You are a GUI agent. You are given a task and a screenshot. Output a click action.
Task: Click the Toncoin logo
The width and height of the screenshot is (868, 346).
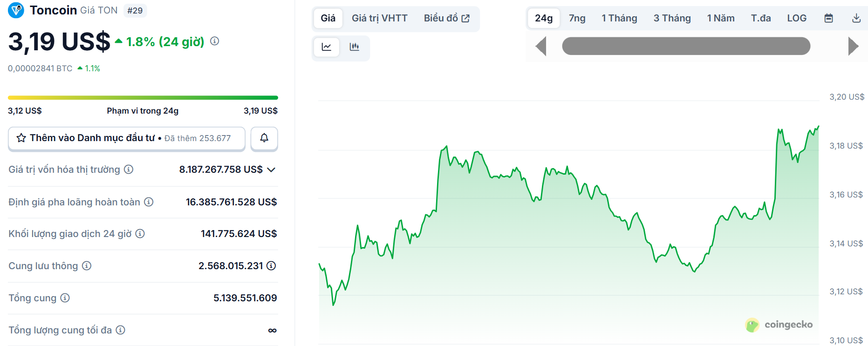click(15, 10)
